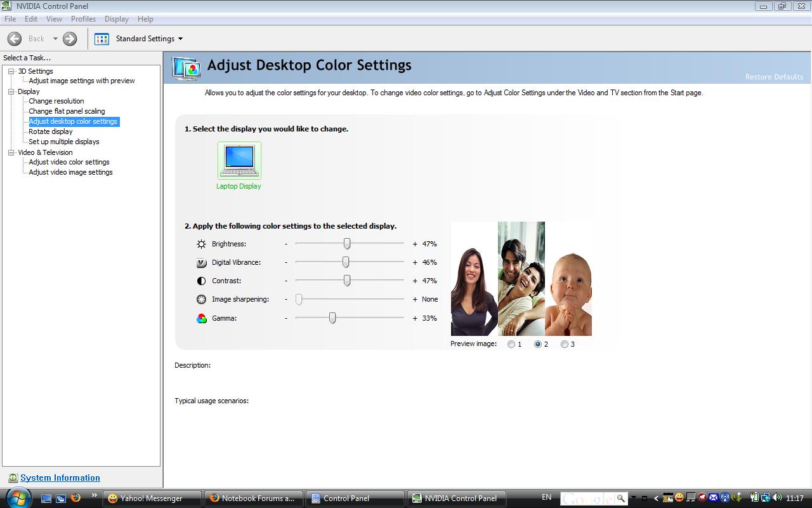This screenshot has width=812, height=508.
Task: Collapse the Display tree node
Action: tap(11, 91)
